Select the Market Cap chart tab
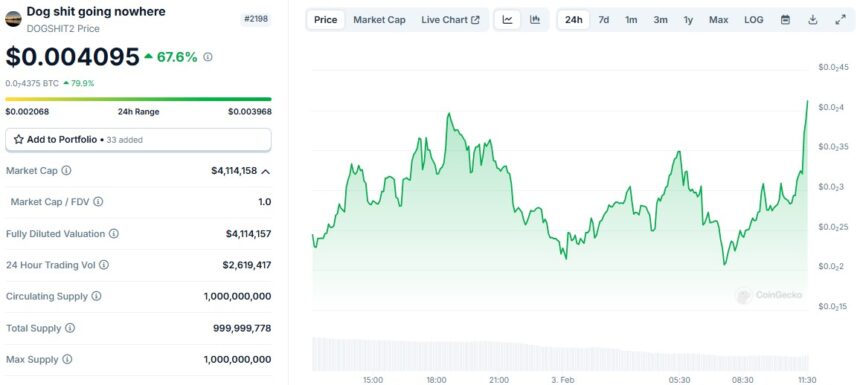 click(380, 20)
